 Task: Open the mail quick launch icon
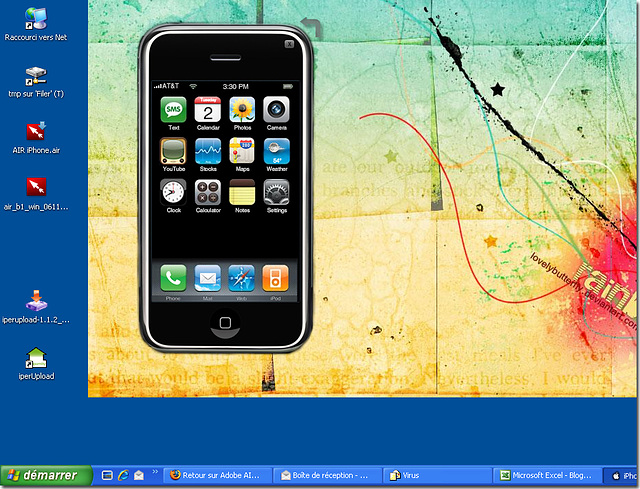click(x=139, y=476)
